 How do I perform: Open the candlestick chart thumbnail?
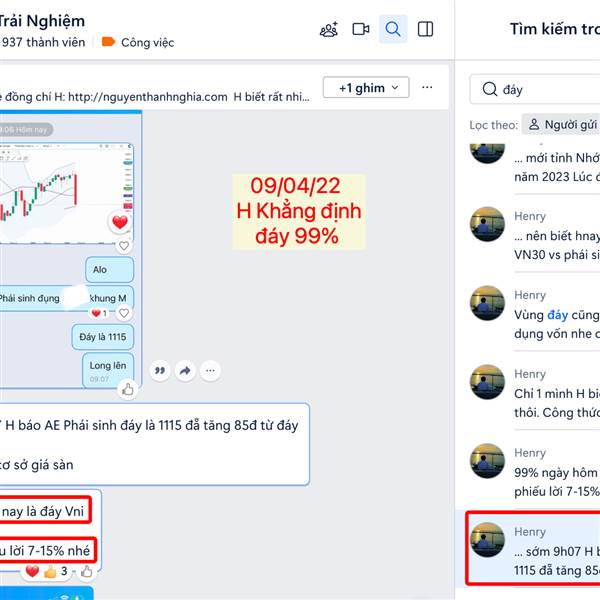pos(65,193)
